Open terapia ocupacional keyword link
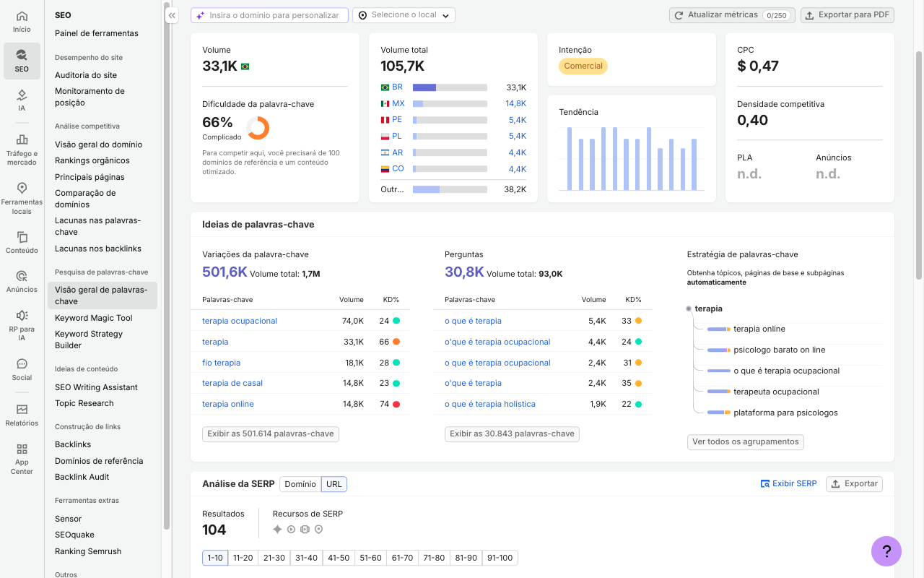Image resolution: width=924 pixels, height=578 pixels. pos(240,321)
